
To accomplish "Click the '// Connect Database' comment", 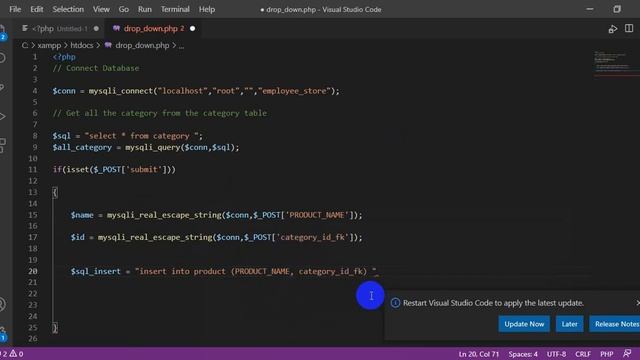I will [x=96, y=68].
